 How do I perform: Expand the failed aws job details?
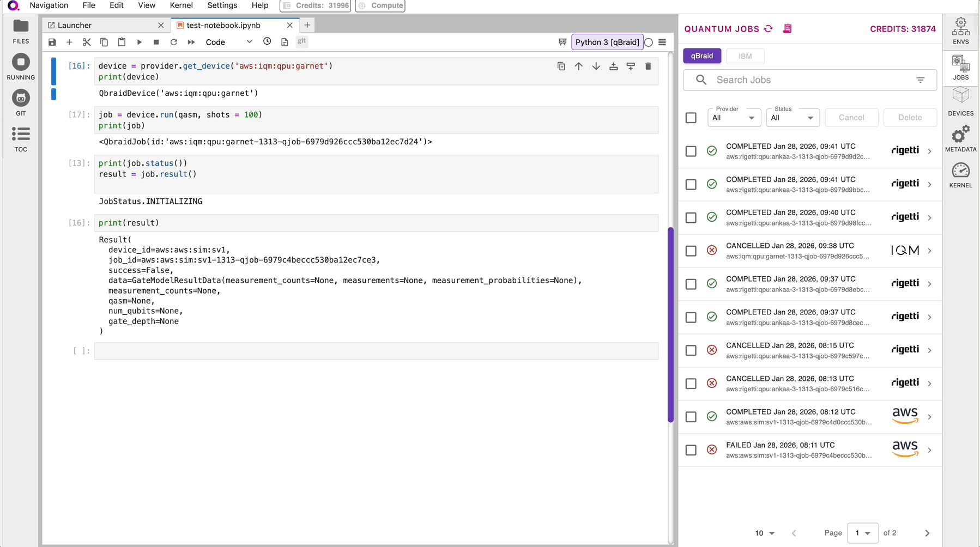[x=929, y=450]
